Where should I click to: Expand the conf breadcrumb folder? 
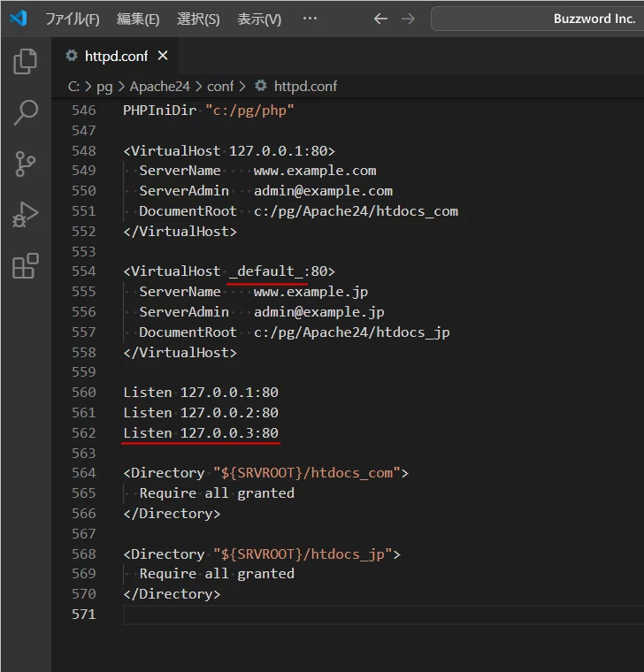[x=220, y=86]
